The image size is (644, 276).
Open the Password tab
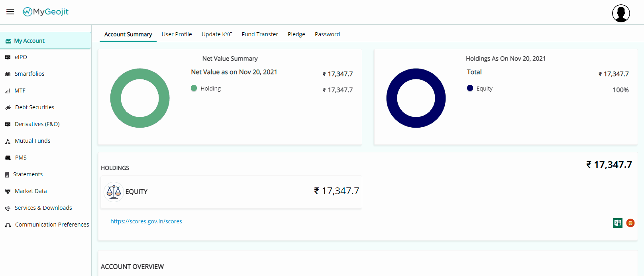(x=327, y=34)
